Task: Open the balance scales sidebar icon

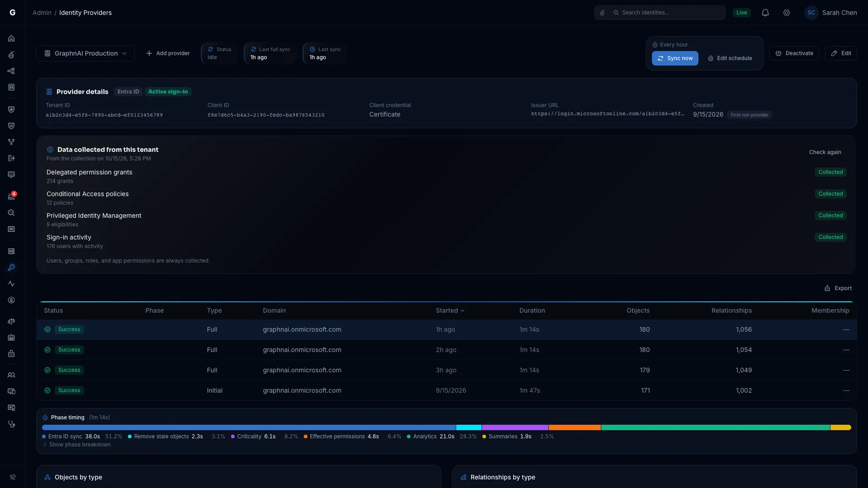Action: (11, 321)
